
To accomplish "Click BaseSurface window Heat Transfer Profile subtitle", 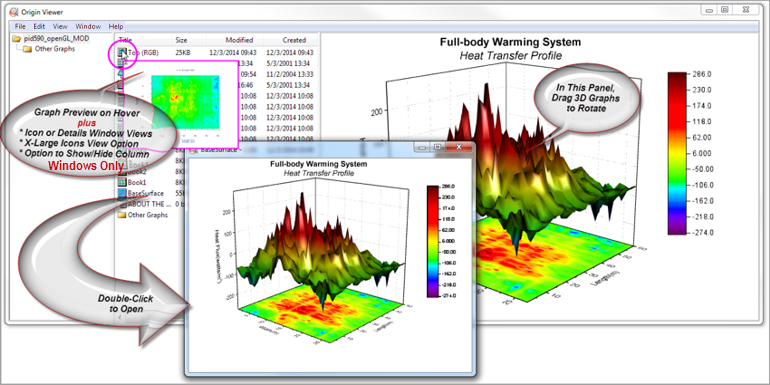I will click(x=319, y=173).
